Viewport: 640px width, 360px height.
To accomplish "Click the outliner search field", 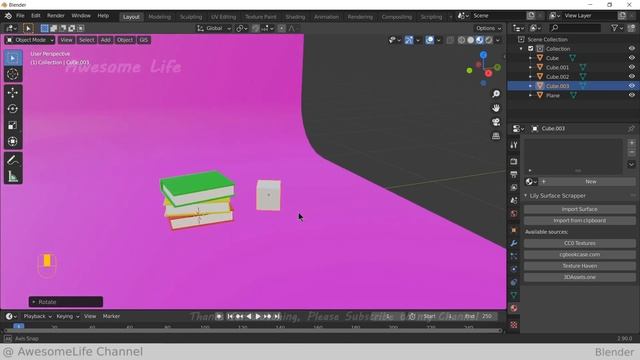I will coord(575,28).
